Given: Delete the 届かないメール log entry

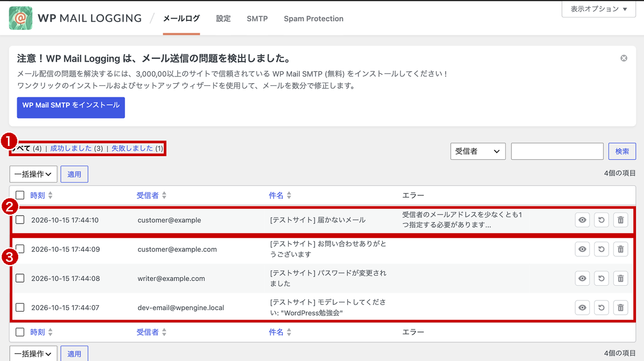Looking at the screenshot, I should point(620,220).
